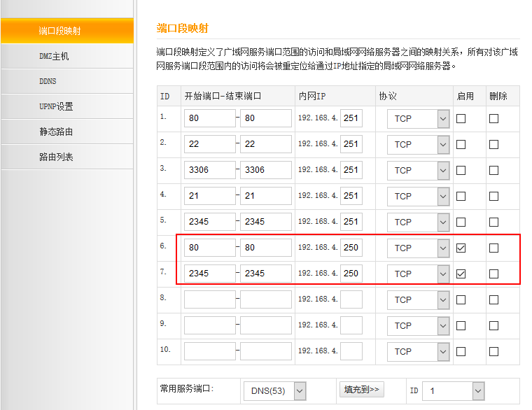Tick the 删除 checkbox for row 3

[x=493, y=170]
